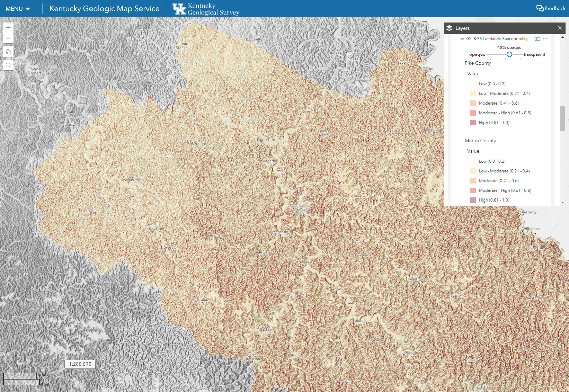Click the 'transparent' slider end label
The height and width of the screenshot is (392, 569).
coord(534,54)
